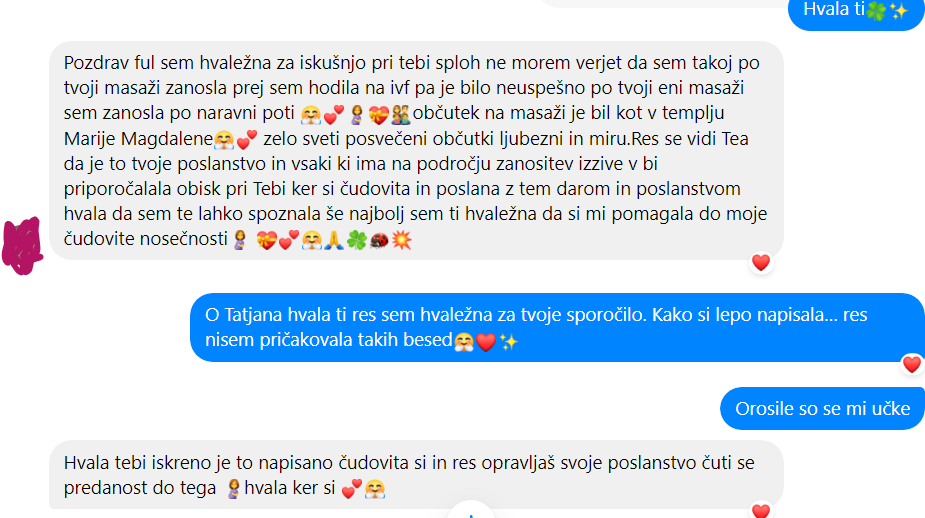
Task: Click the hugging face emoji after "Marije Magdalene"
Action: 224,140
